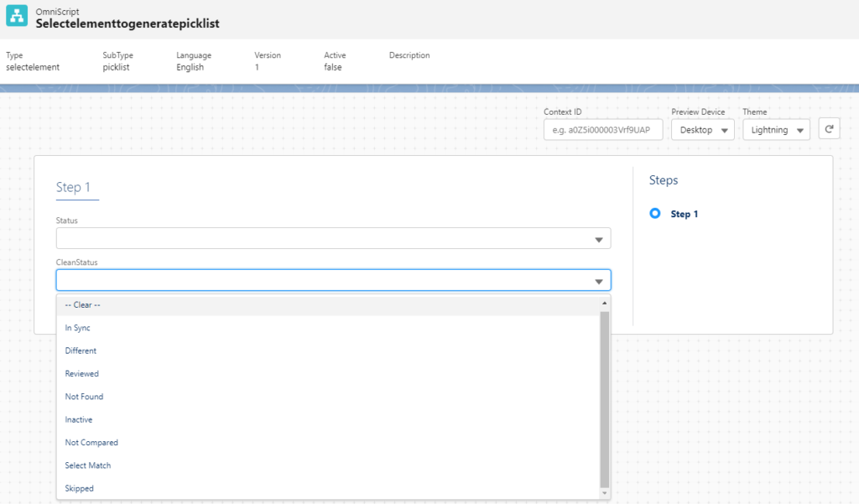Select the In Sync option
859x504 pixels.
pos(328,328)
